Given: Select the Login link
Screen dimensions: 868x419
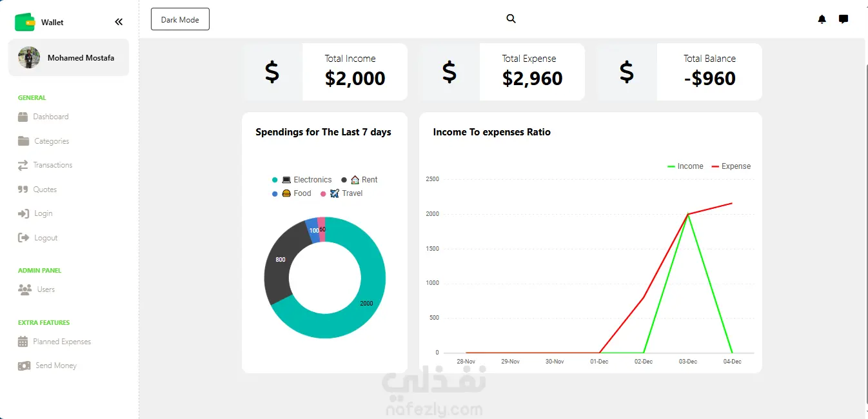Looking at the screenshot, I should 43,213.
